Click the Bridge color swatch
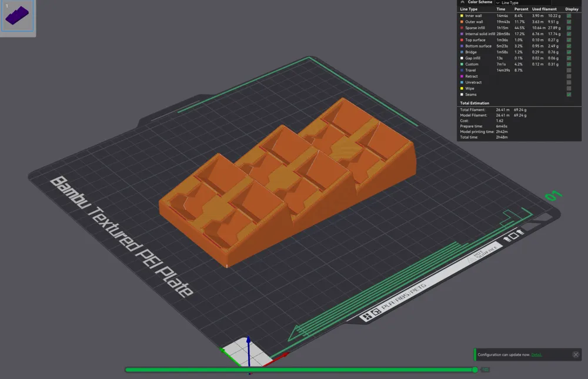Image resolution: width=588 pixels, height=379 pixels. [x=462, y=52]
